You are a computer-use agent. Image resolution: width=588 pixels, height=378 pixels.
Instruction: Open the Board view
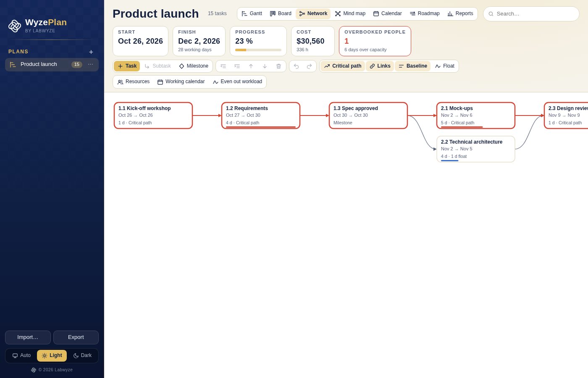click(x=281, y=14)
